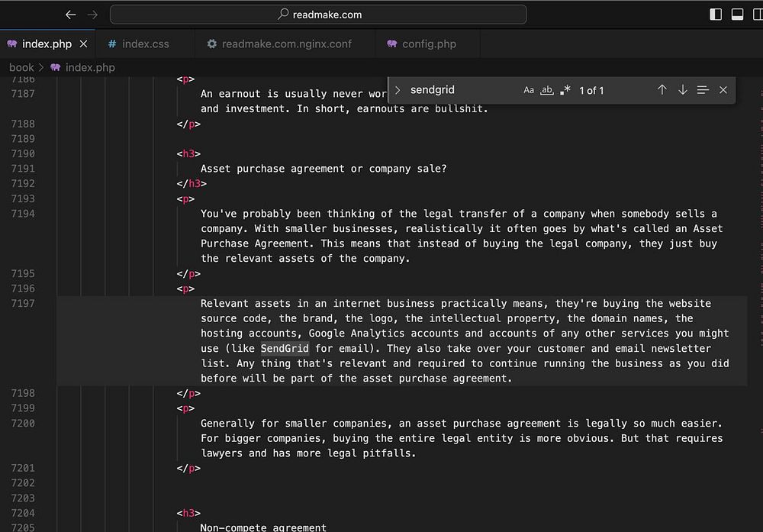Image resolution: width=763 pixels, height=532 pixels.
Task: Go back with the left arrow
Action: pos(70,15)
